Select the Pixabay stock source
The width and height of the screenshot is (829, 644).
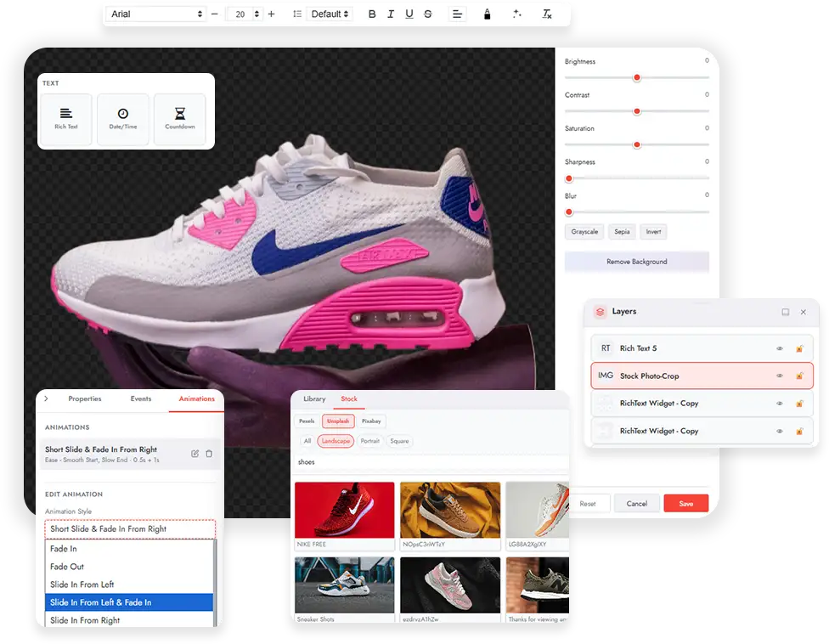tap(371, 421)
